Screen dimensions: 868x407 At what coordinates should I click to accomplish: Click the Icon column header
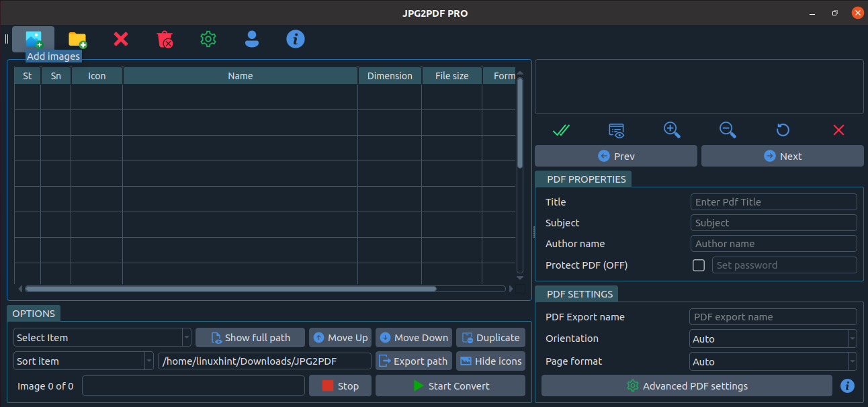click(97, 76)
